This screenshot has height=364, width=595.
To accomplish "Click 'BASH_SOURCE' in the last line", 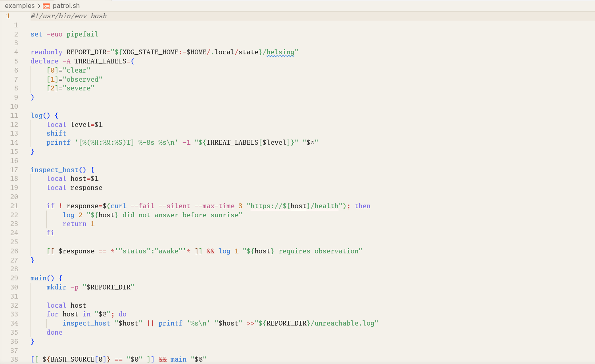I will tap(73, 359).
